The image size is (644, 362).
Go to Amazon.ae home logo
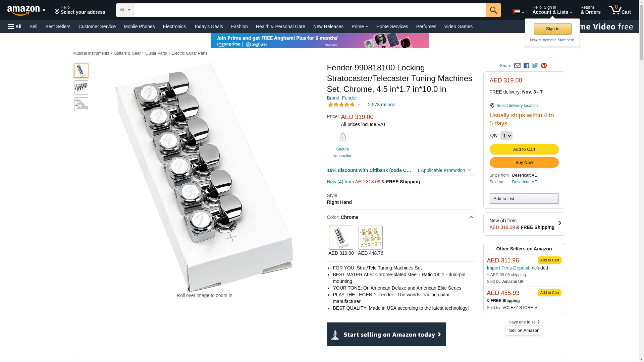[27, 10]
